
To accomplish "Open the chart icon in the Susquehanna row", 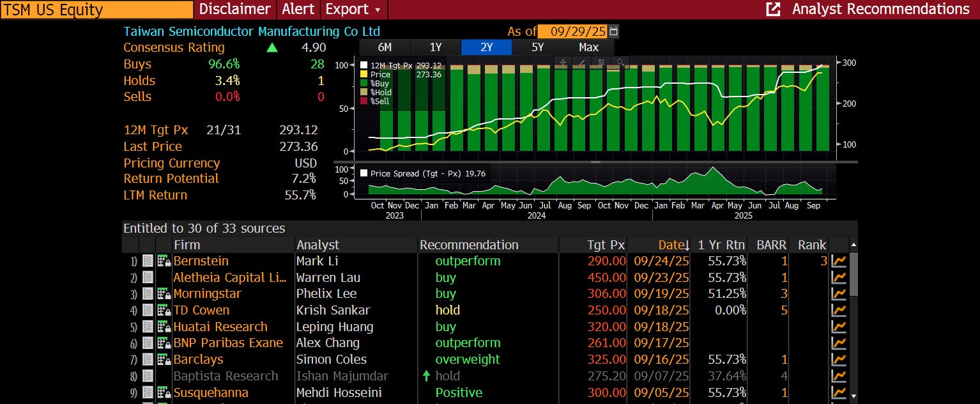I will click(838, 392).
